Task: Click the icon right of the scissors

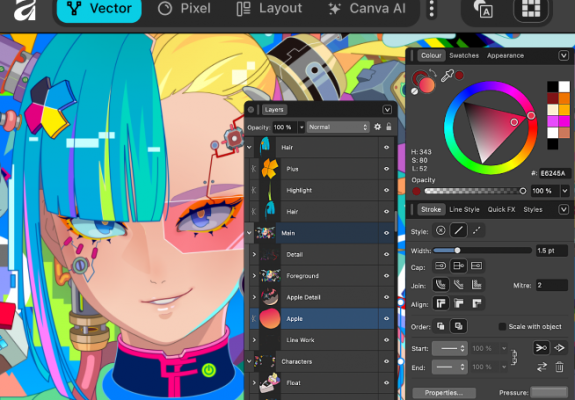Action: point(559,348)
